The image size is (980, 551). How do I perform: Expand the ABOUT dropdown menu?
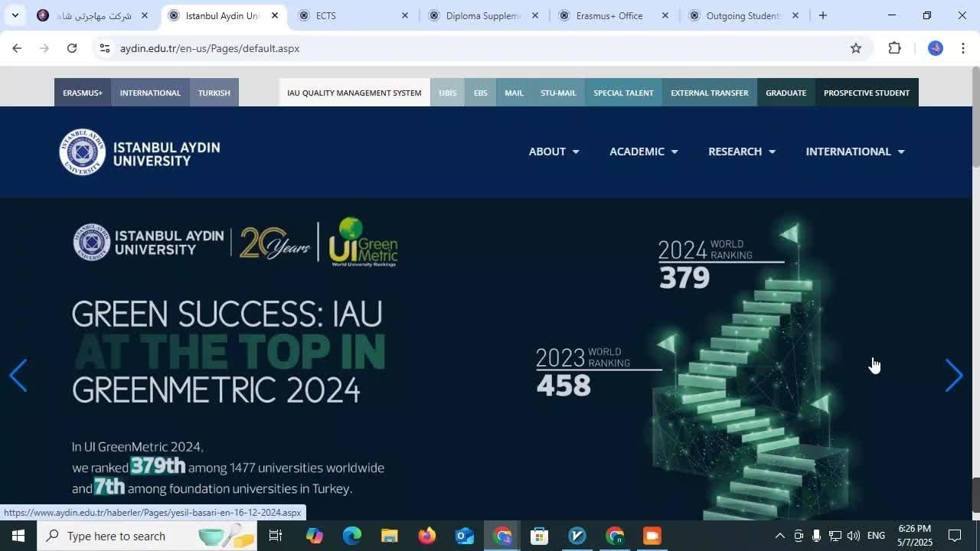(x=554, y=152)
